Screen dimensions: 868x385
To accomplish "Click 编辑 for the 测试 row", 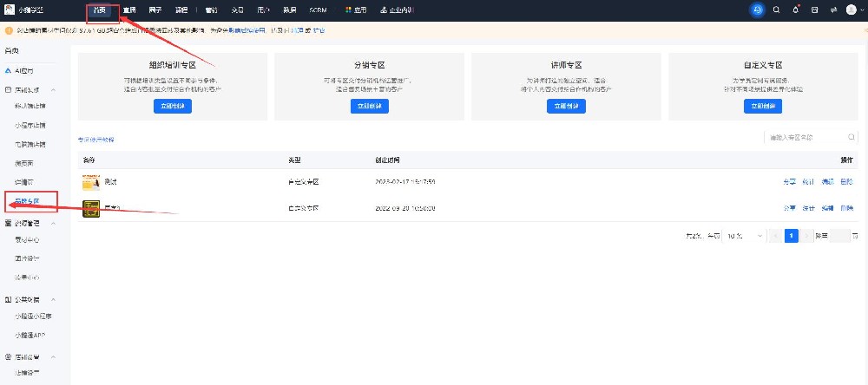I will point(827,181).
